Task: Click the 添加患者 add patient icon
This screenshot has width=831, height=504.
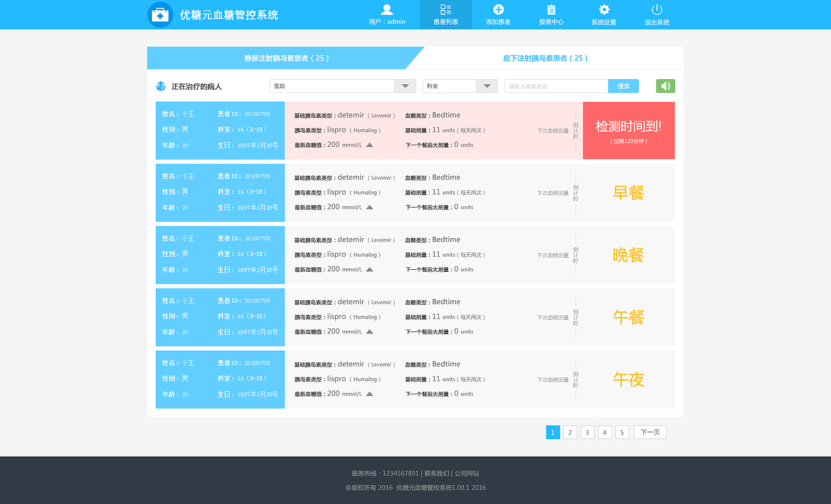Action: coord(498,10)
